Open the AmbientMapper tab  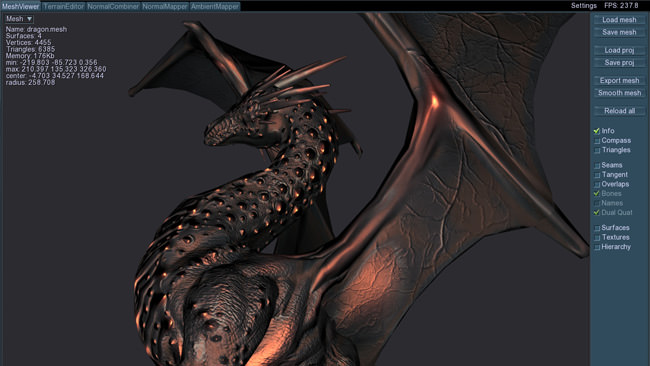coord(214,6)
